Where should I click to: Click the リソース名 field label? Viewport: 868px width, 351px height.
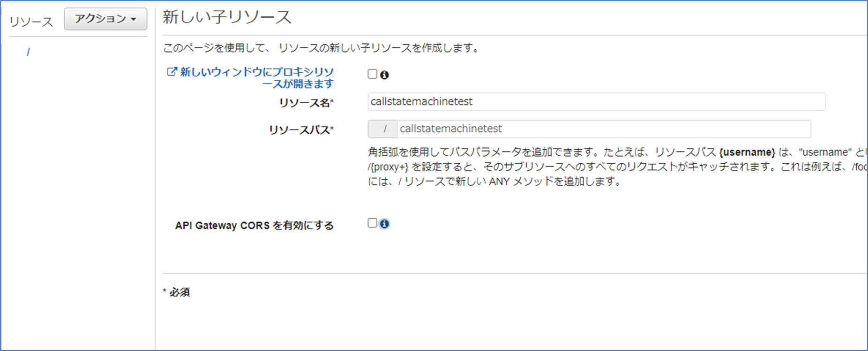click(306, 103)
